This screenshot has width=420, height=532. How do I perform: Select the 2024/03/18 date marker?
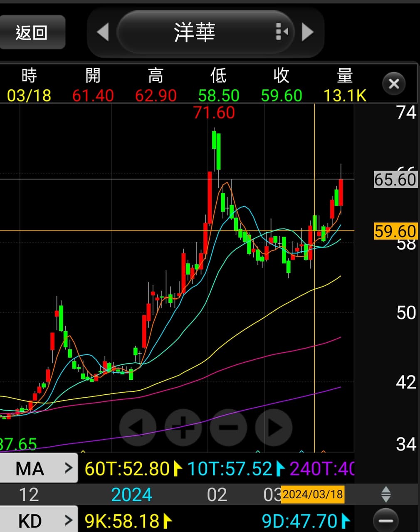tap(313, 494)
